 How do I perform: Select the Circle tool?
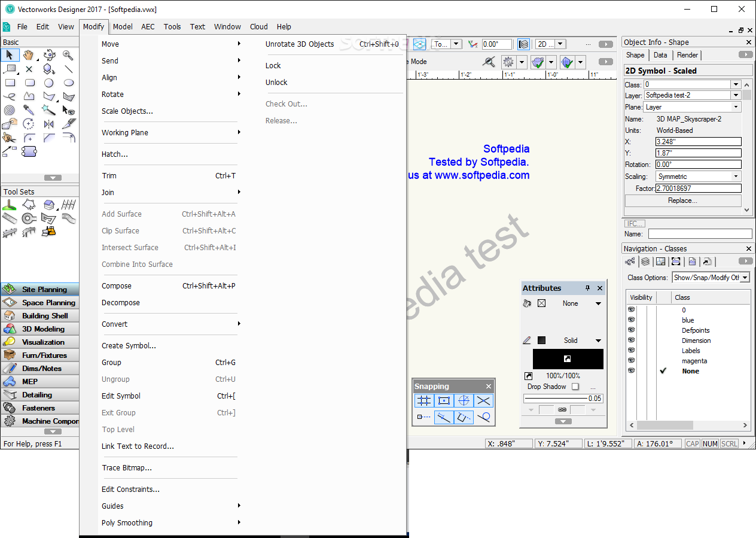pos(49,83)
